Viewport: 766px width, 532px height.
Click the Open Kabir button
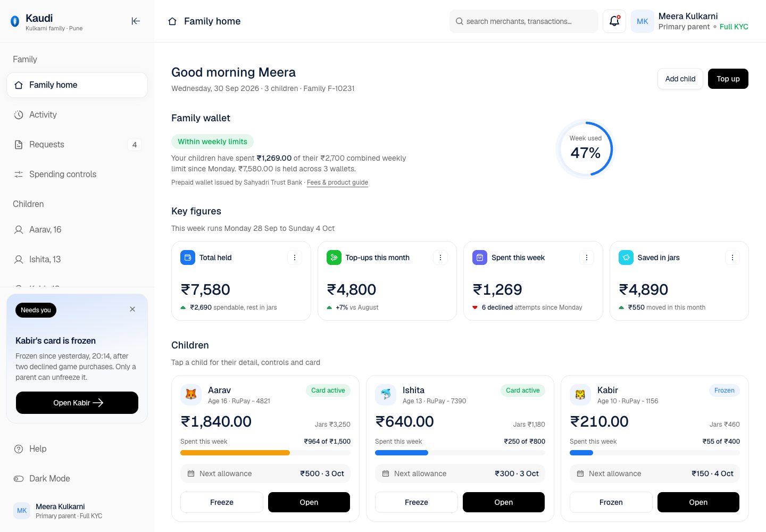pyautogui.click(x=77, y=403)
